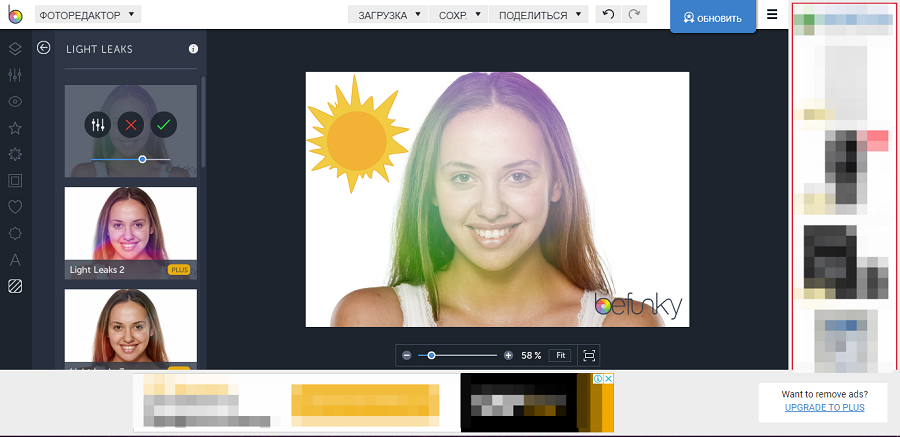900x437 pixels.
Task: Open the Frames square icon
Action: click(15, 181)
